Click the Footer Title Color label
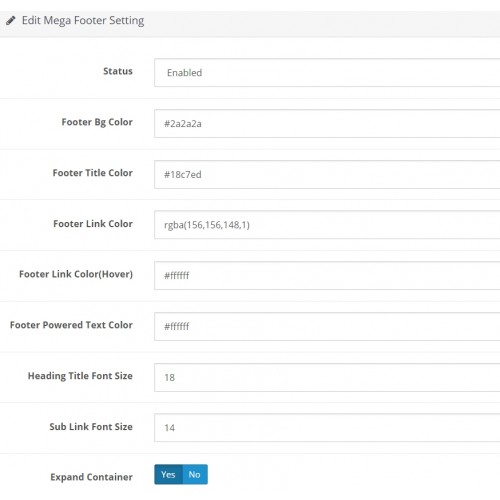 93,173
